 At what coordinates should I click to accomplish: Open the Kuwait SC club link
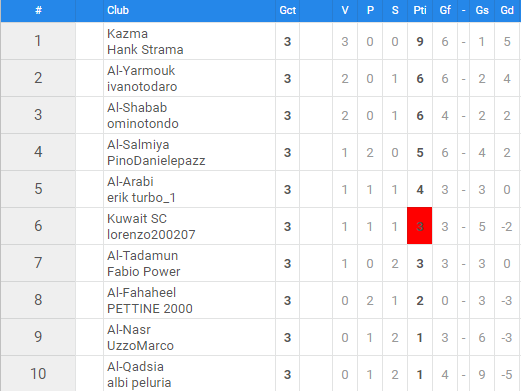point(137,219)
